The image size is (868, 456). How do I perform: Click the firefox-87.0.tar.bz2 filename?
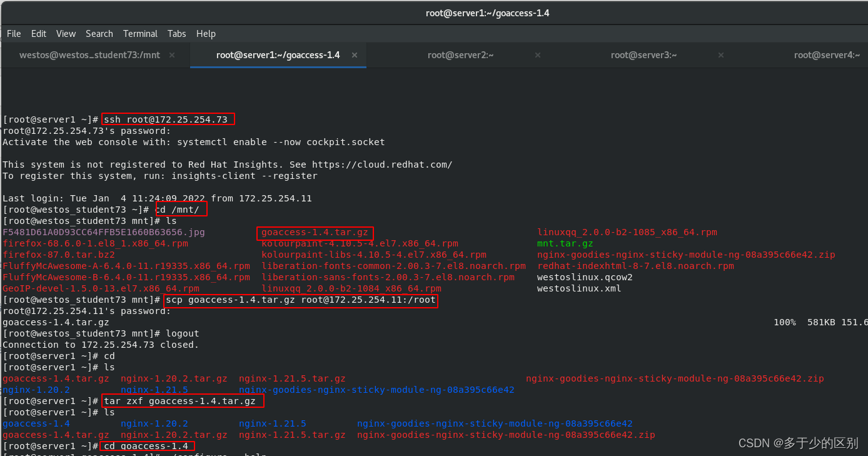point(59,255)
